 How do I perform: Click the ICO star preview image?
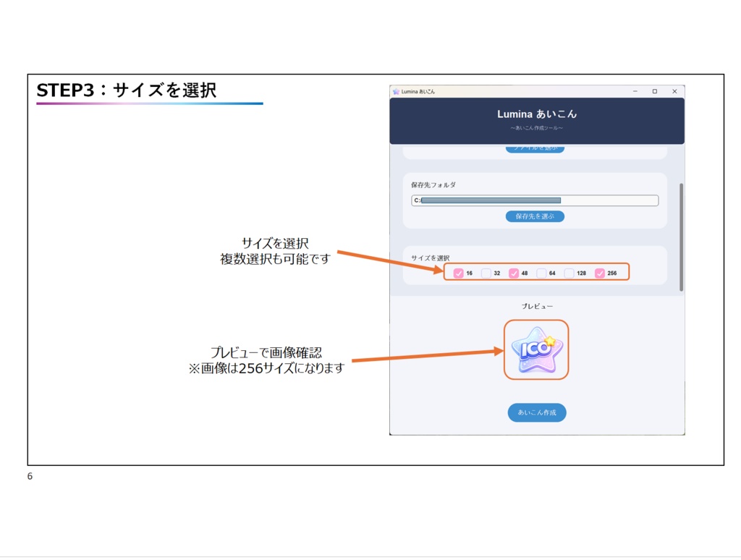click(535, 350)
